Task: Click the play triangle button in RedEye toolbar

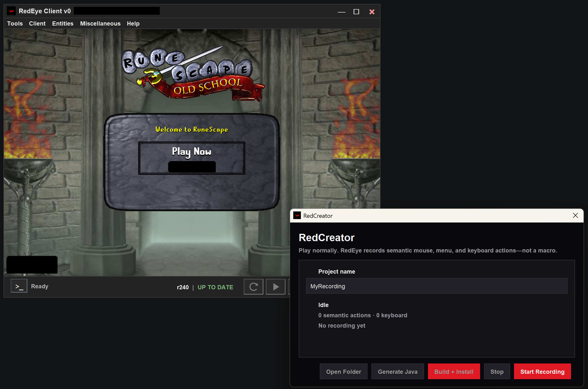Action: tap(275, 287)
